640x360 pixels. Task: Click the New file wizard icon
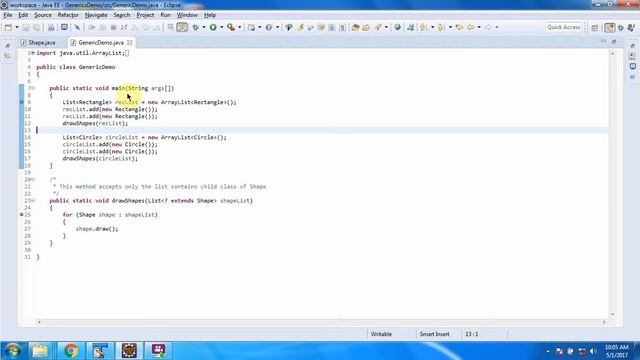(9, 27)
